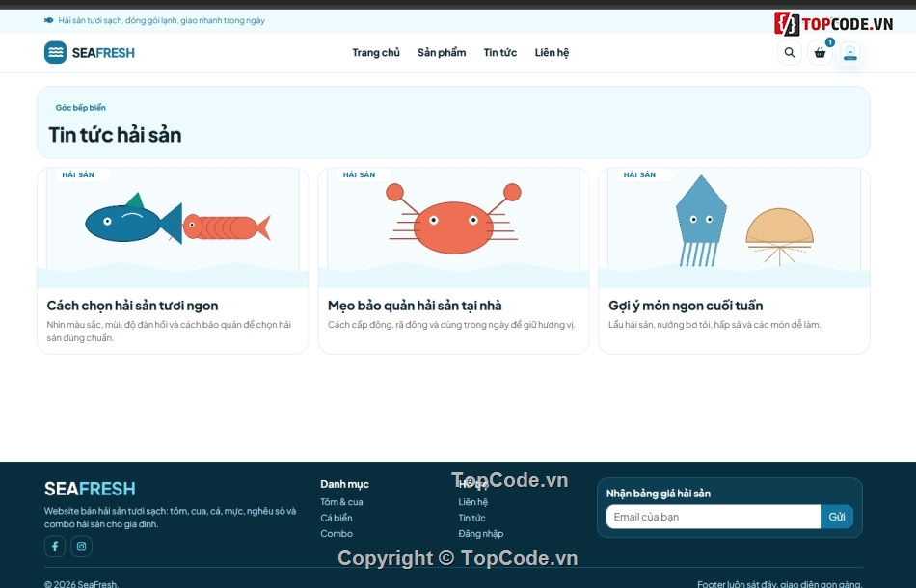Click the footer SEAFRESH brand text

tap(90, 489)
